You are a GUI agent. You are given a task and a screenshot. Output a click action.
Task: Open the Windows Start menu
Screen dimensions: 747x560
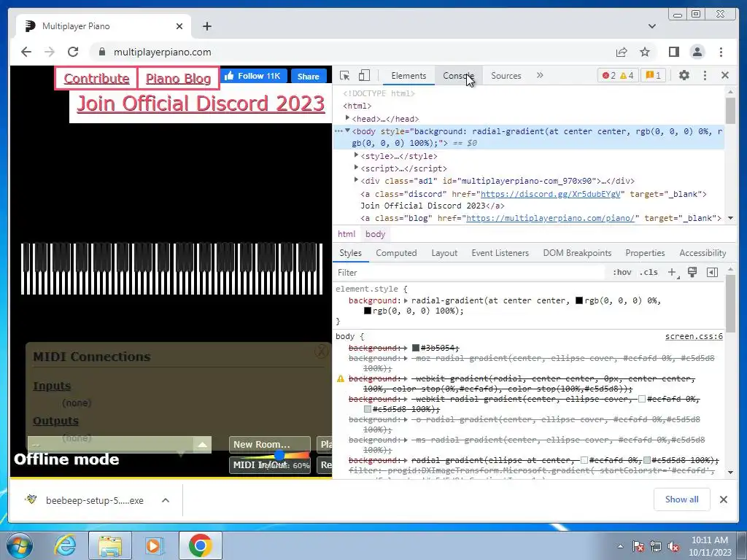20,545
